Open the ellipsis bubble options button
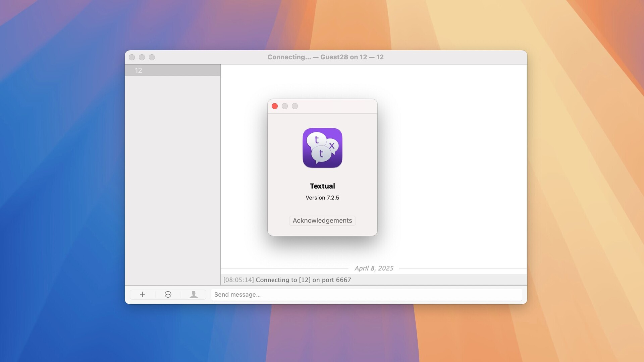644x362 pixels. (168, 294)
